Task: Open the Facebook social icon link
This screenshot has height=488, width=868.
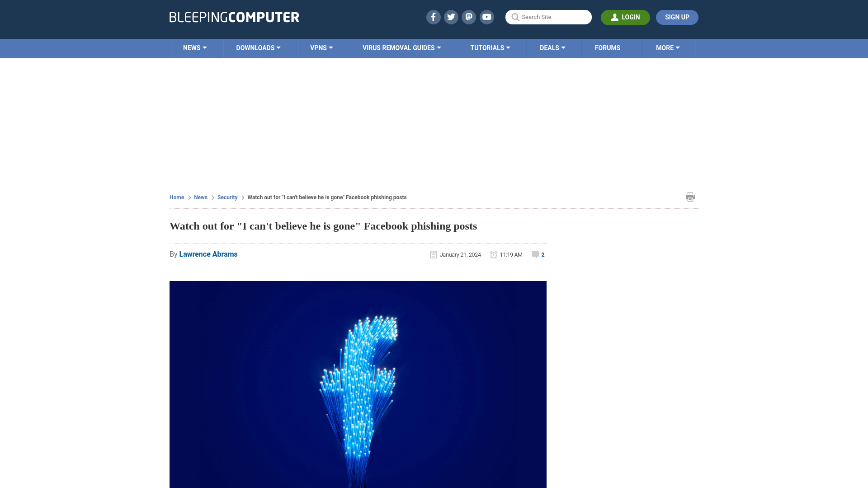Action: point(433,17)
